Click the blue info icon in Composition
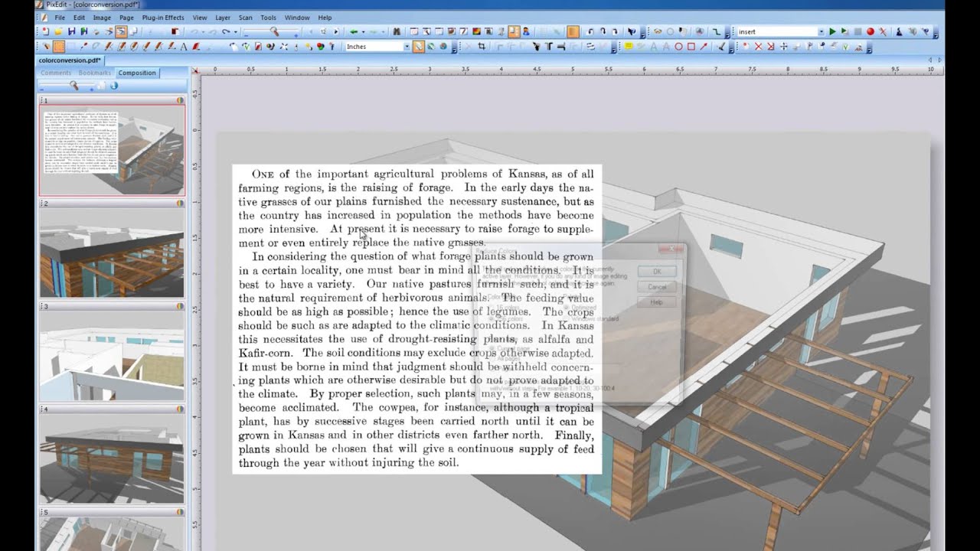Viewport: 980px width, 551px height. point(113,86)
